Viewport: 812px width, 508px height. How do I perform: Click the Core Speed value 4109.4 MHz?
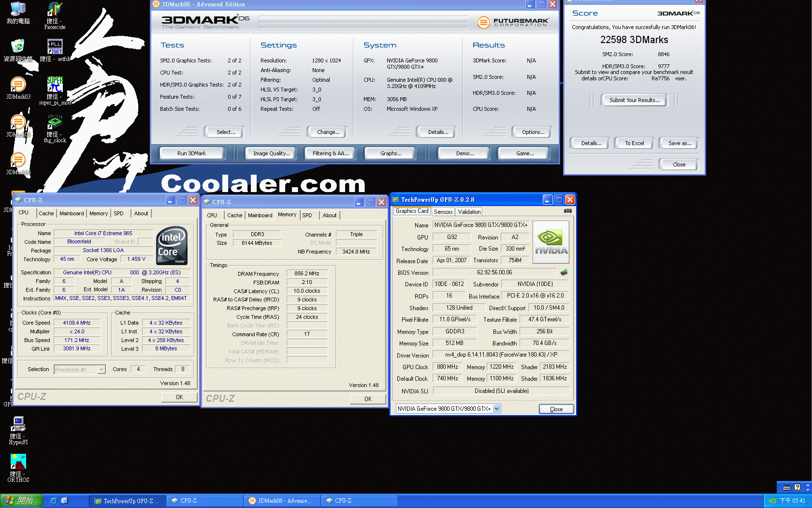point(77,323)
